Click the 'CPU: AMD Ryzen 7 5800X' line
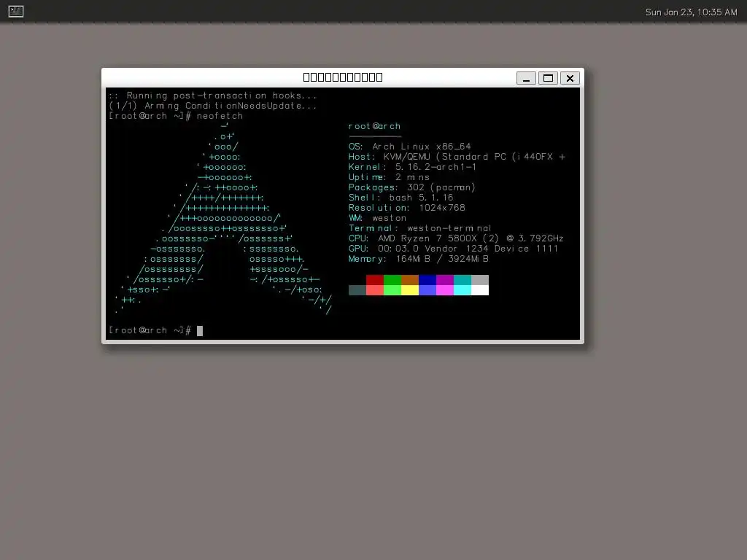The image size is (747, 560). coord(457,238)
